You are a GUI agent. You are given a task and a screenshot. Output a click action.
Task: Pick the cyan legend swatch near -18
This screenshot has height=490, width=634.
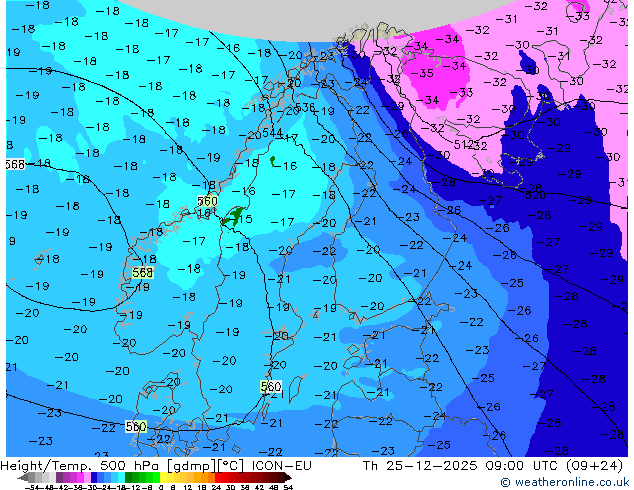[121, 477]
